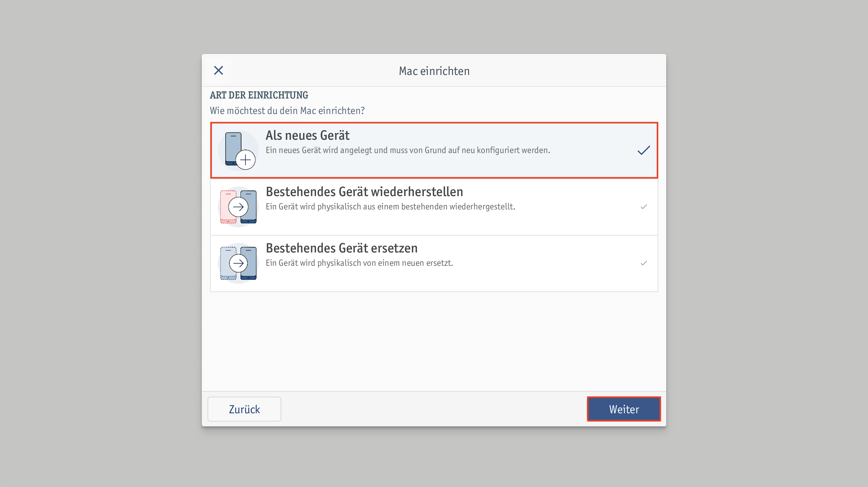
Task: Choose Bestehendes Gerät ersetzen option title
Action: [342, 248]
